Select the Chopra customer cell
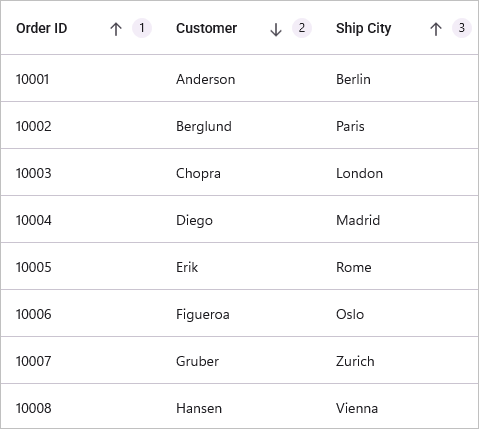479x429 pixels. [240, 172]
